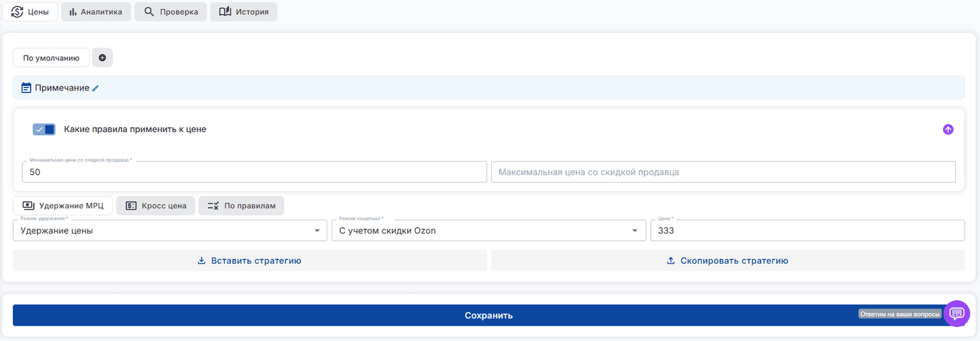The width and height of the screenshot is (980, 341).
Task: Add new strategy with plus icon
Action: click(102, 57)
